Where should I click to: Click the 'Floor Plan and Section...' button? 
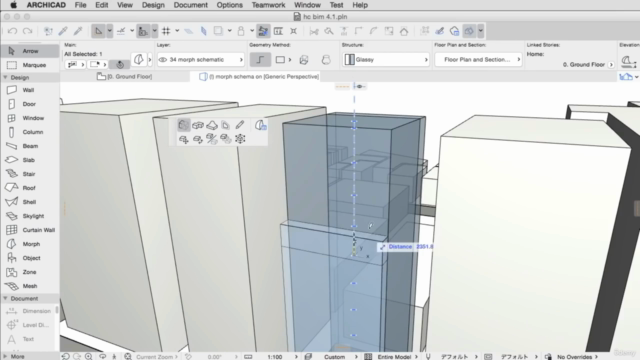pyautogui.click(x=478, y=60)
